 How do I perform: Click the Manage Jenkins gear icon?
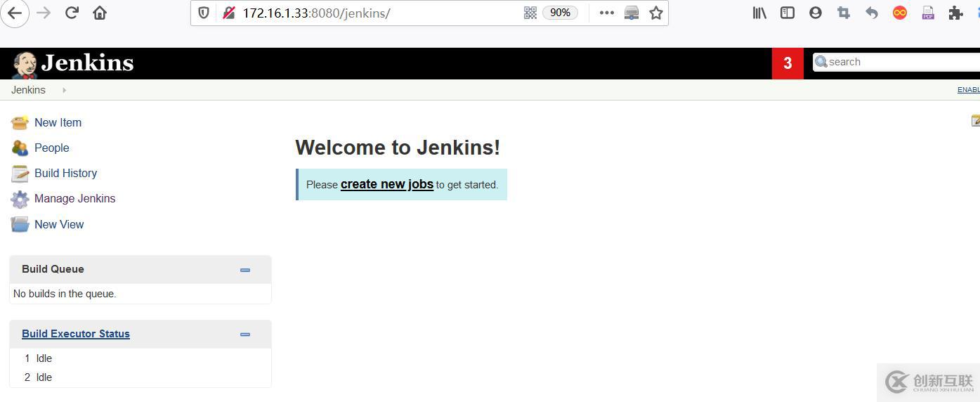(x=20, y=199)
